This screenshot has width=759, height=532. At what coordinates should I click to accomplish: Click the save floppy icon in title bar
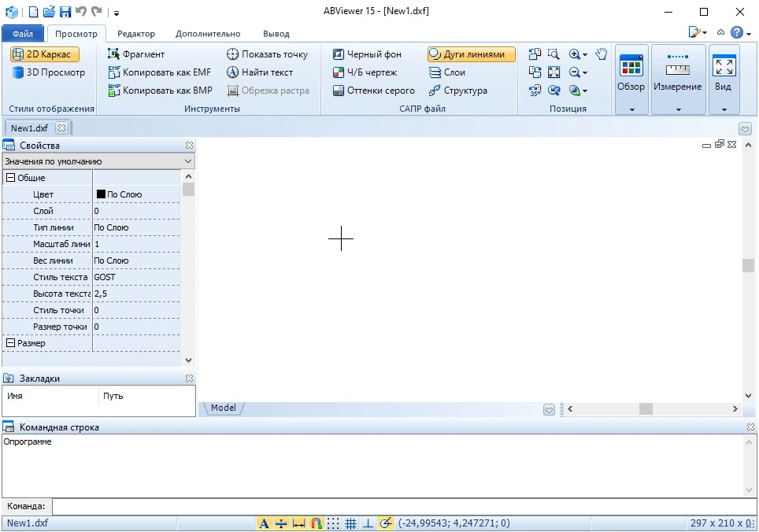[65, 12]
